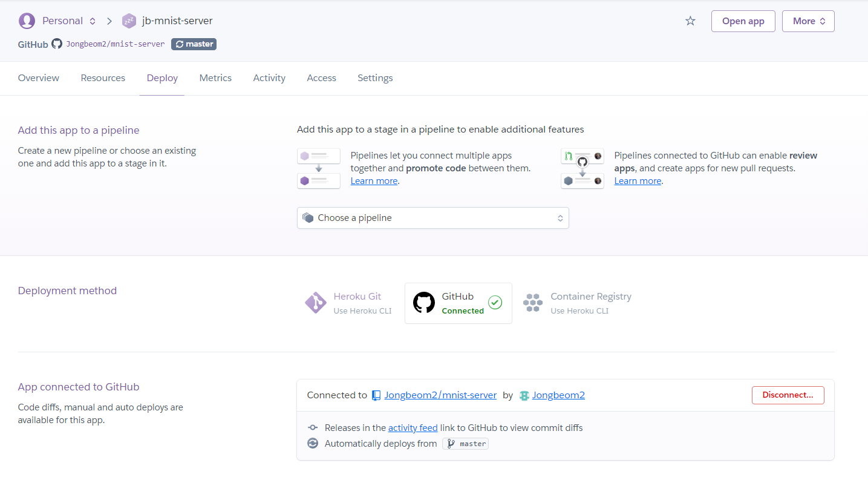Click the commit releases icon
The image size is (868, 480).
click(313, 428)
